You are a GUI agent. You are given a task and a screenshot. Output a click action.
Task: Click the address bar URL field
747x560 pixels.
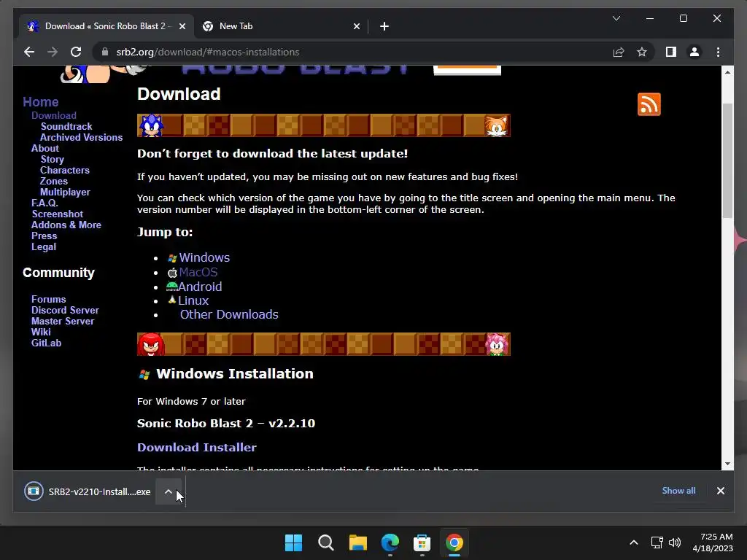point(352,52)
